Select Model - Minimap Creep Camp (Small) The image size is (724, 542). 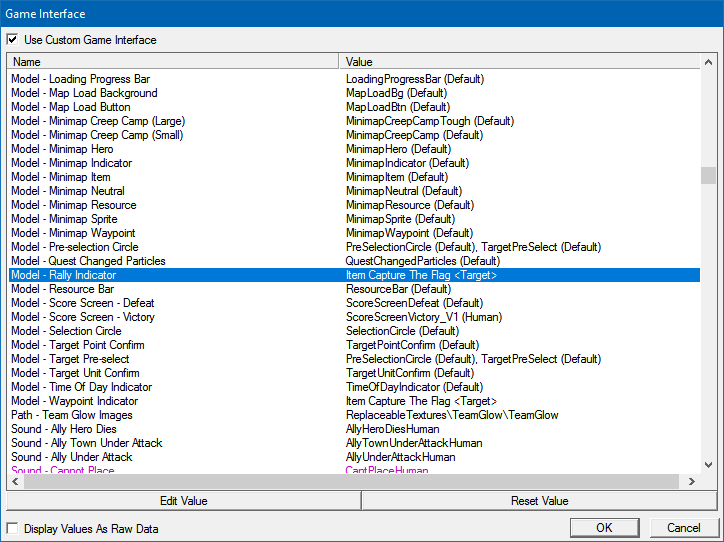coord(354,135)
